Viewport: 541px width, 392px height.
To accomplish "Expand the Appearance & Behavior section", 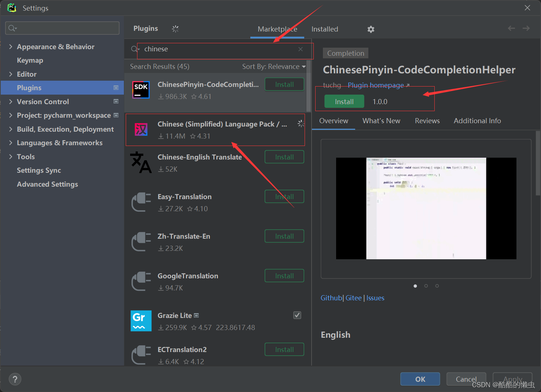I will pyautogui.click(x=11, y=47).
